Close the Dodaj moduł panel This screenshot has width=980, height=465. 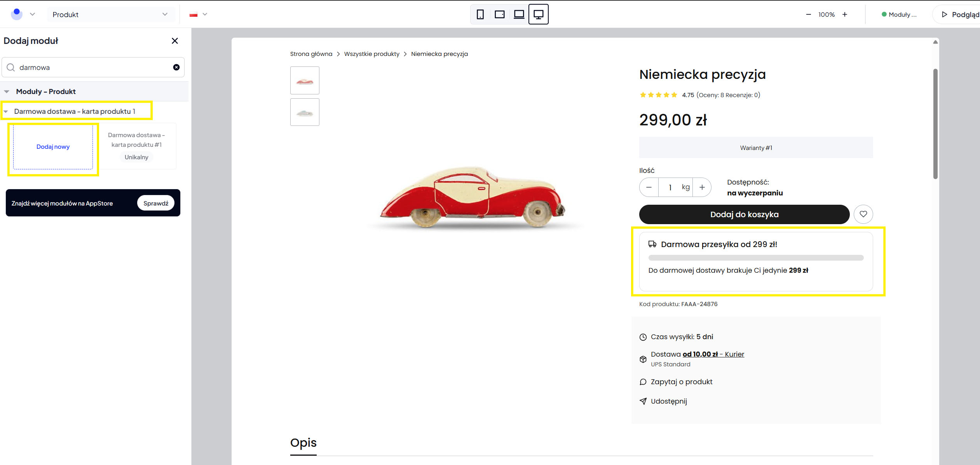pyautogui.click(x=175, y=41)
